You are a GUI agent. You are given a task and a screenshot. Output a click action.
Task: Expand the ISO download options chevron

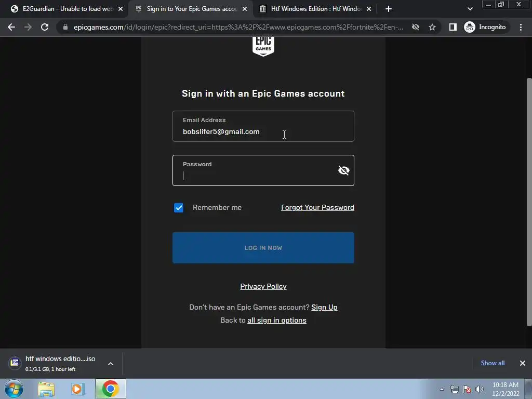[x=111, y=364]
